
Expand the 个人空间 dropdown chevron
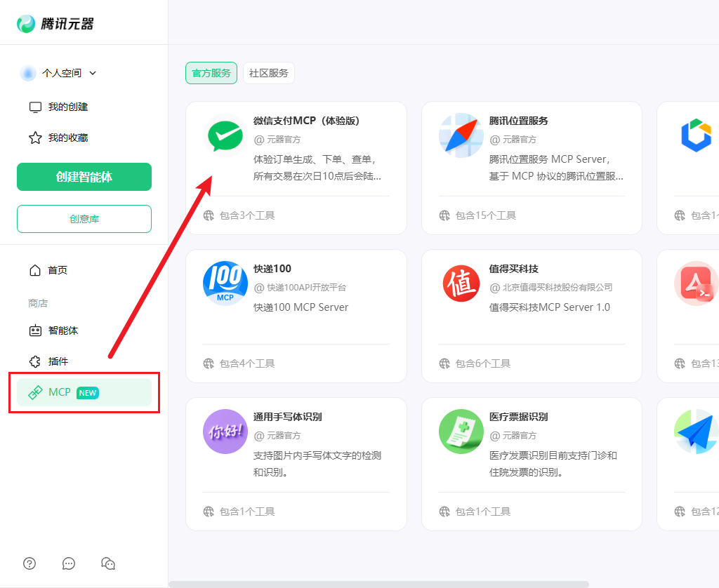click(93, 73)
